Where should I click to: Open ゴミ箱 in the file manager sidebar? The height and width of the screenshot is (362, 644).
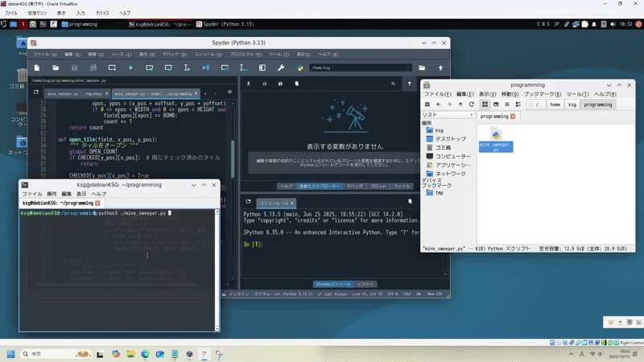[x=443, y=148]
